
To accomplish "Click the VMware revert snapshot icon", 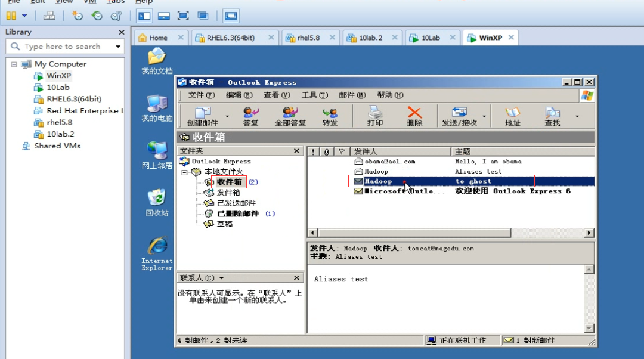I will pyautogui.click(x=97, y=16).
